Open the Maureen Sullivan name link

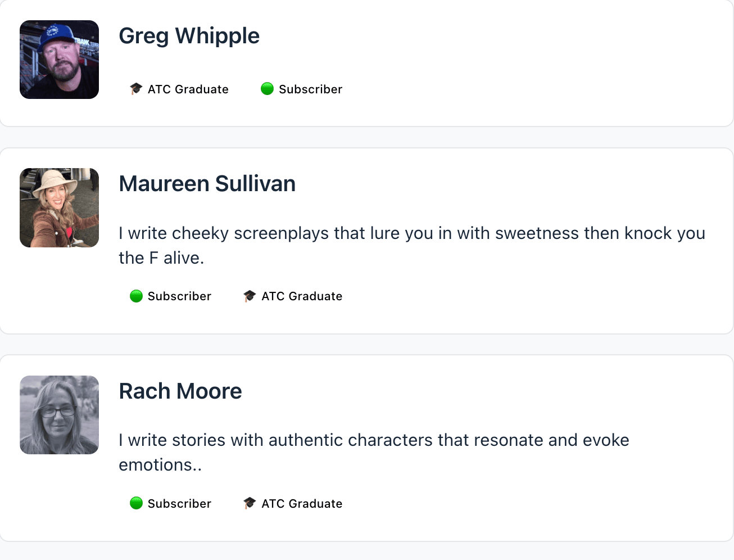(207, 184)
